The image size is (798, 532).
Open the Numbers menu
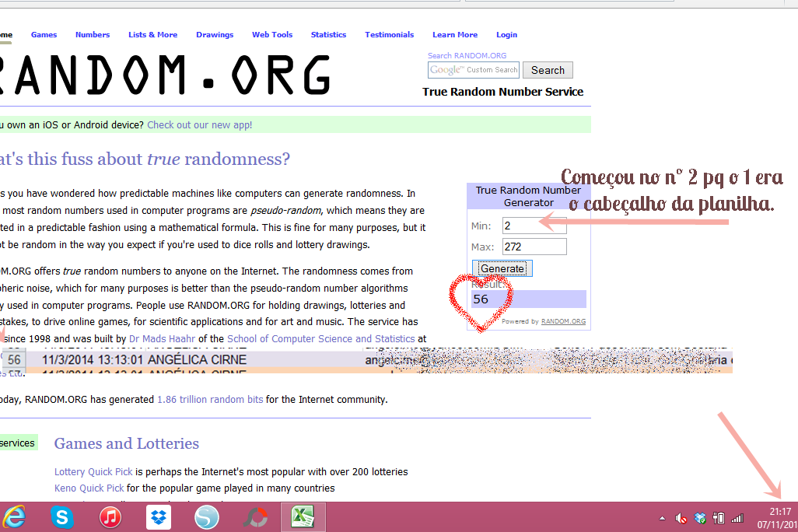click(93, 35)
